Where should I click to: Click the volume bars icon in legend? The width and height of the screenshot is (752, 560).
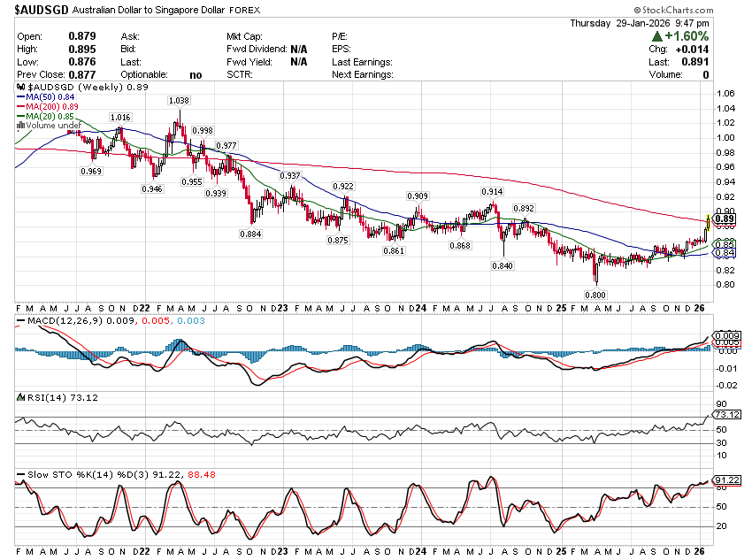tap(20, 126)
